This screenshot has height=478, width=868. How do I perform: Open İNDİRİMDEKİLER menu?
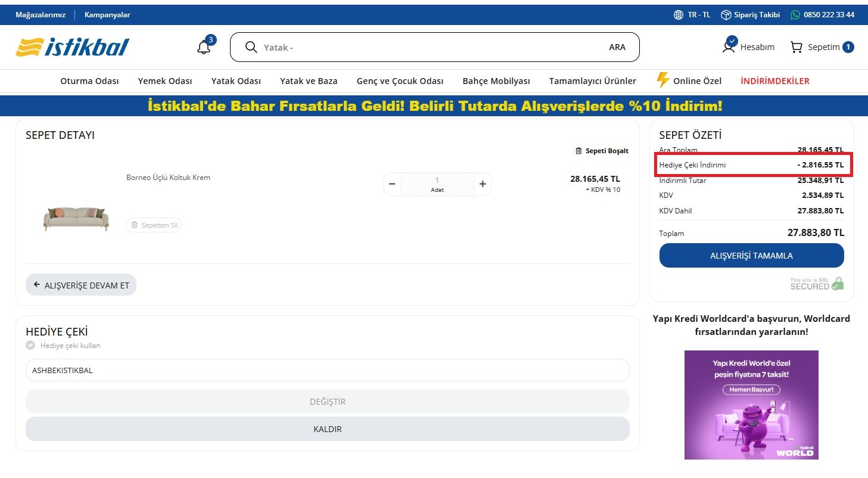[x=775, y=81]
